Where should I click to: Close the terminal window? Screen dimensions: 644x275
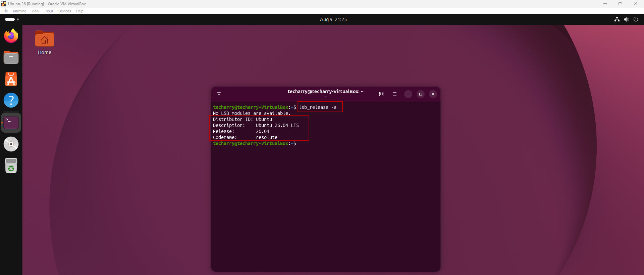[433, 94]
